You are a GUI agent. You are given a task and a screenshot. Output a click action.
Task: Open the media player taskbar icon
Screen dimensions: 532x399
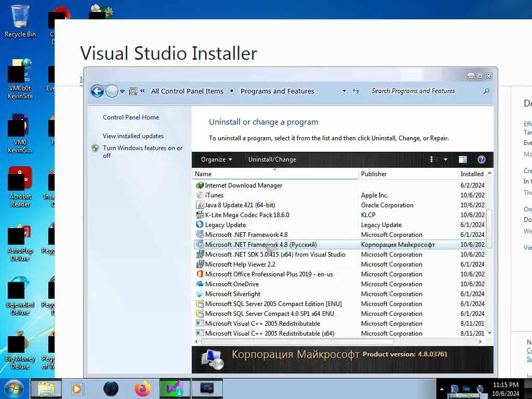click(x=77, y=389)
